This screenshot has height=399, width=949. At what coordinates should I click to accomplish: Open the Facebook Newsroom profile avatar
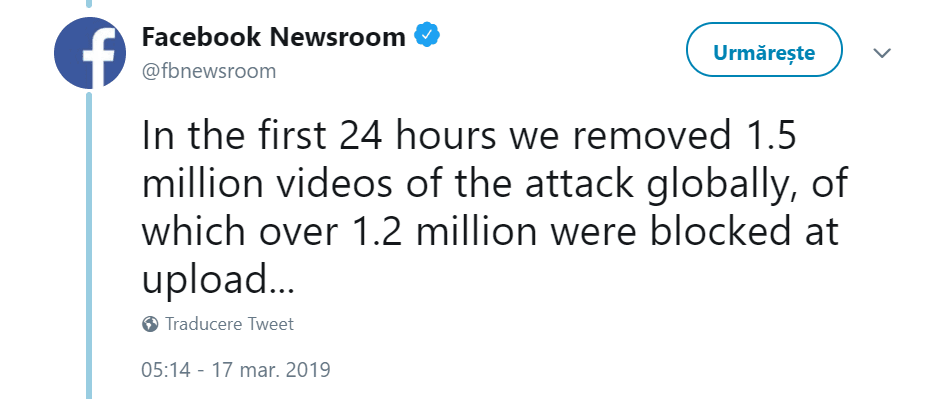(x=90, y=53)
